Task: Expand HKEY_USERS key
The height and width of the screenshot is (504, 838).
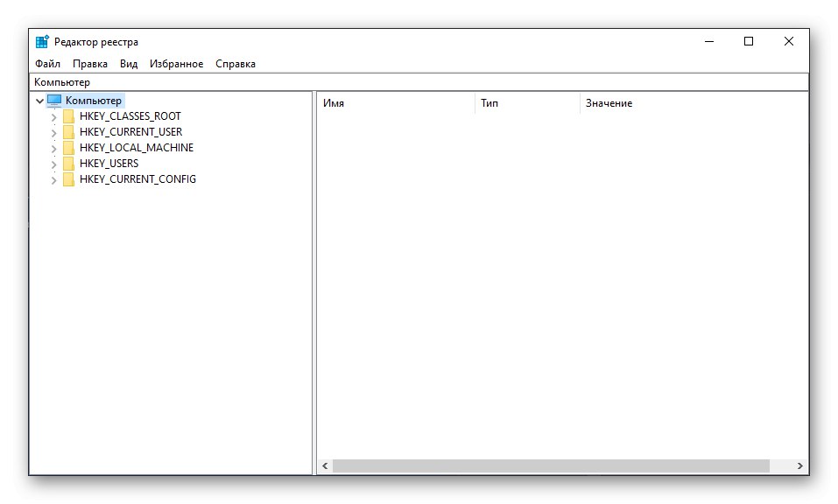Action: pos(53,164)
